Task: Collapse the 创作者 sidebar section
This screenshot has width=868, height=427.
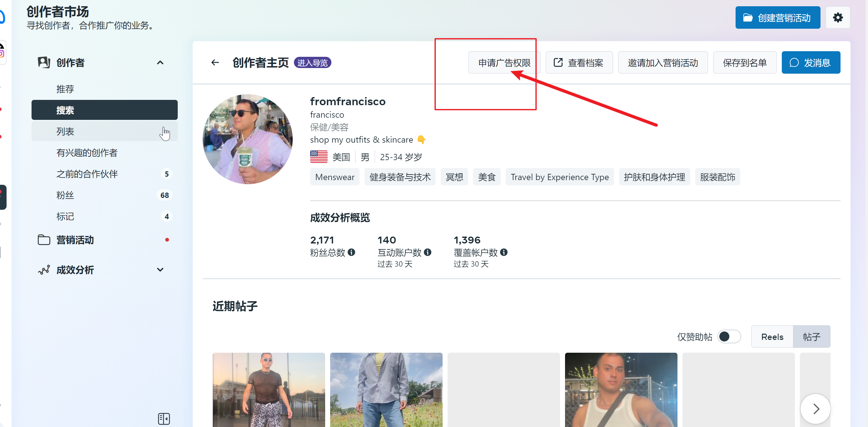Action: (x=160, y=63)
